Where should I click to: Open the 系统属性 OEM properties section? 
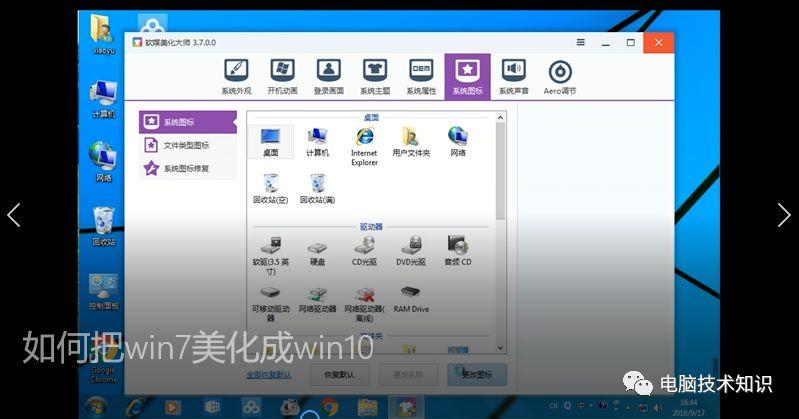pos(421,77)
